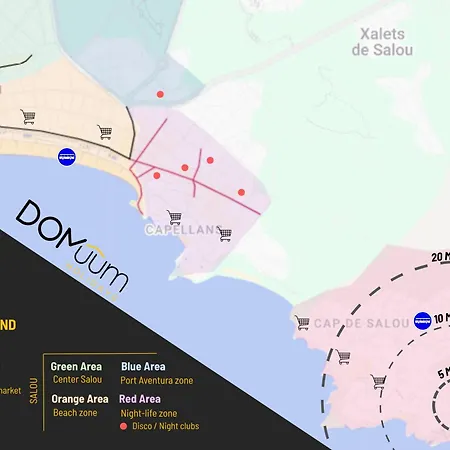Click the 20 M distance label

coord(440,257)
